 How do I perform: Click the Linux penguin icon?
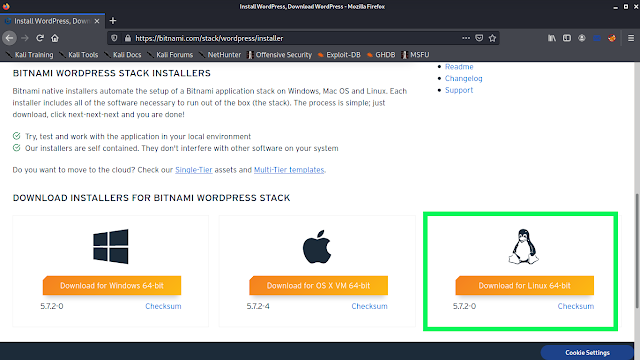point(524,247)
